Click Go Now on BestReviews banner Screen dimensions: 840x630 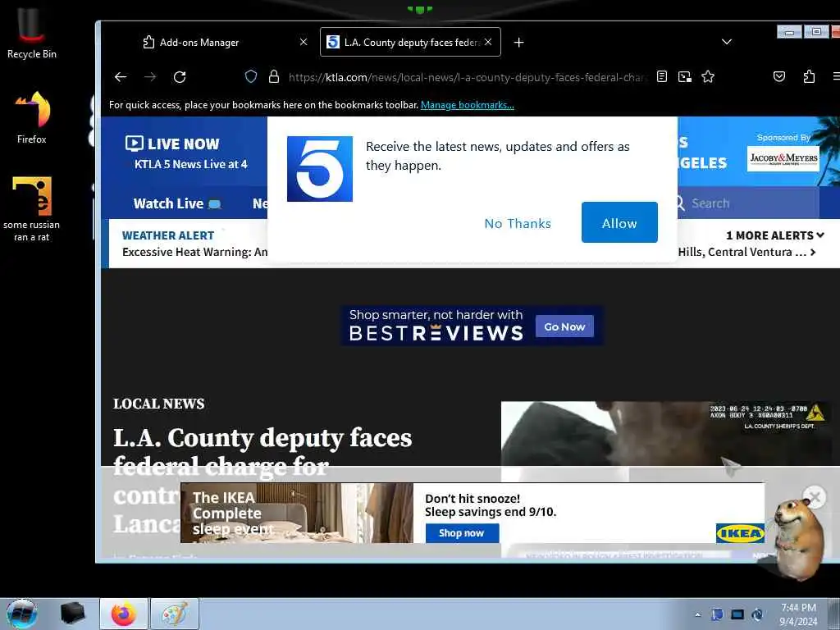coord(564,326)
